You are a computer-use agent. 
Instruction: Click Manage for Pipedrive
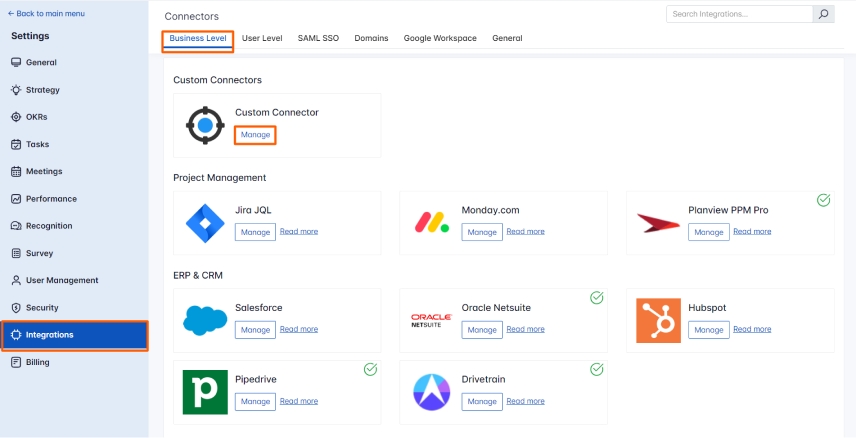tap(255, 401)
